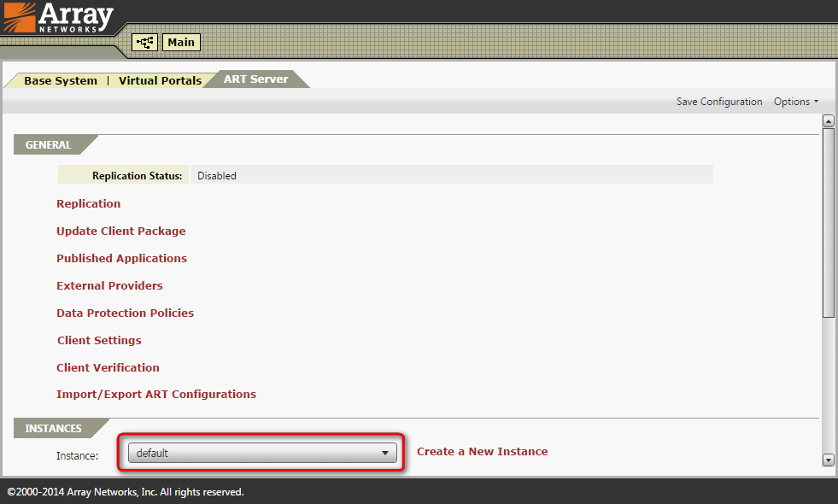The image size is (838, 504).
Task: Open External Providers settings
Action: click(109, 285)
